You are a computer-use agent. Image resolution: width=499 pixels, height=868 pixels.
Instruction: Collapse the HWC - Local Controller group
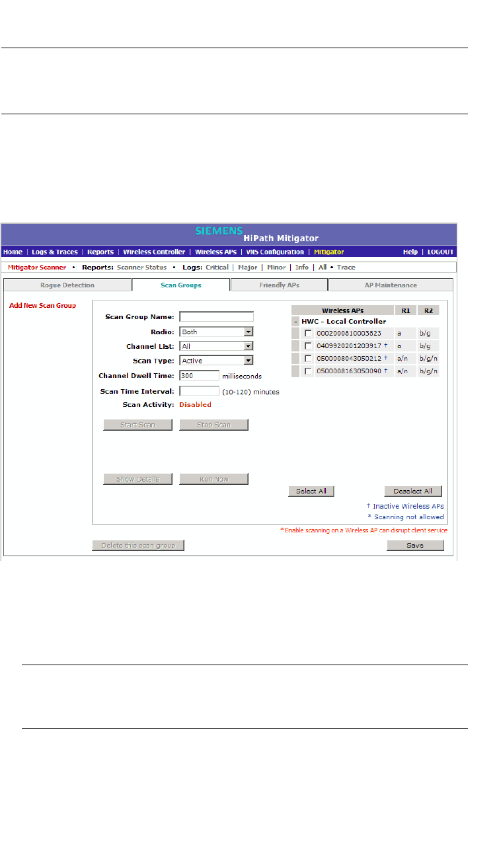(x=295, y=322)
